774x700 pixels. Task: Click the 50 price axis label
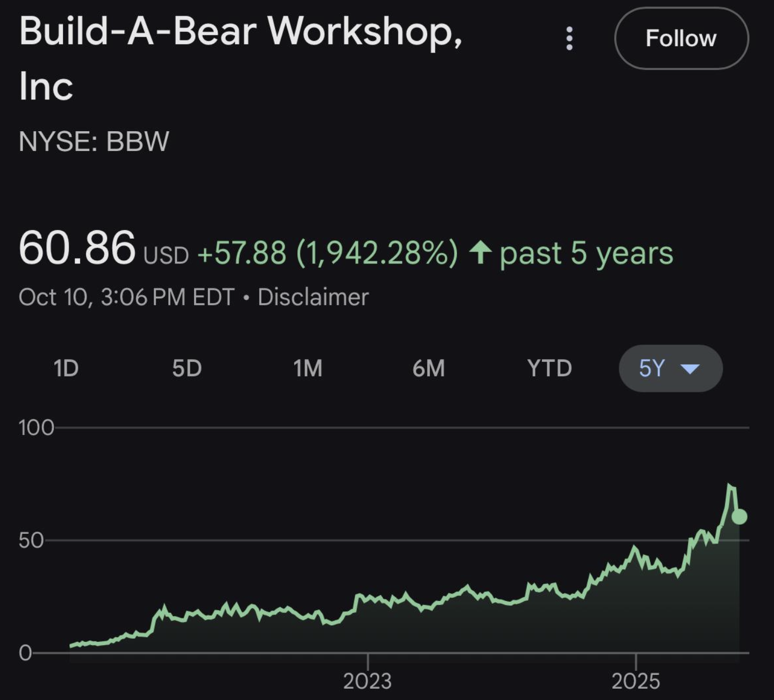coord(31,540)
